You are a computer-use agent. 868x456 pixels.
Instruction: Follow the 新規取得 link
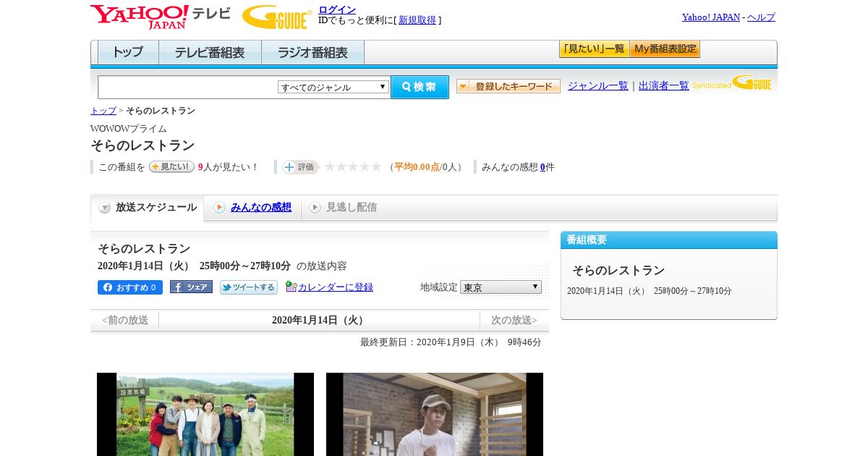(417, 20)
